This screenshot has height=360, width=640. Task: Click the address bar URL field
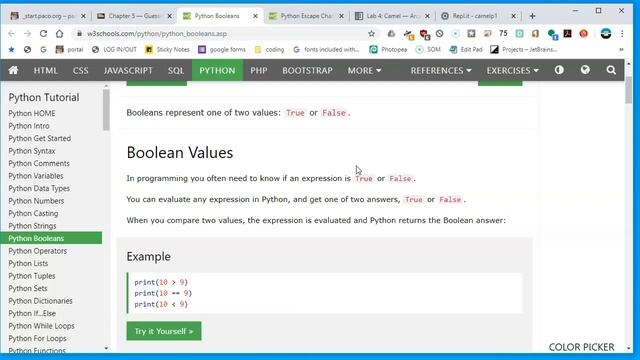[x=220, y=33]
